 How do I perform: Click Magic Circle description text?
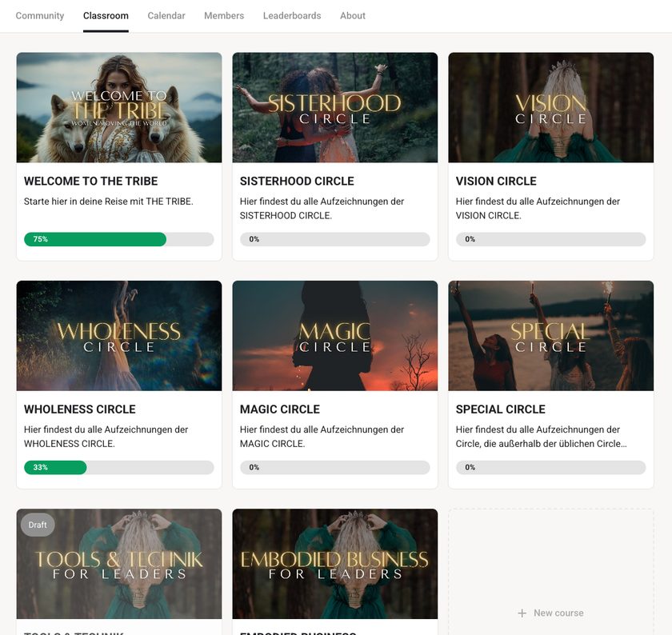pos(322,437)
